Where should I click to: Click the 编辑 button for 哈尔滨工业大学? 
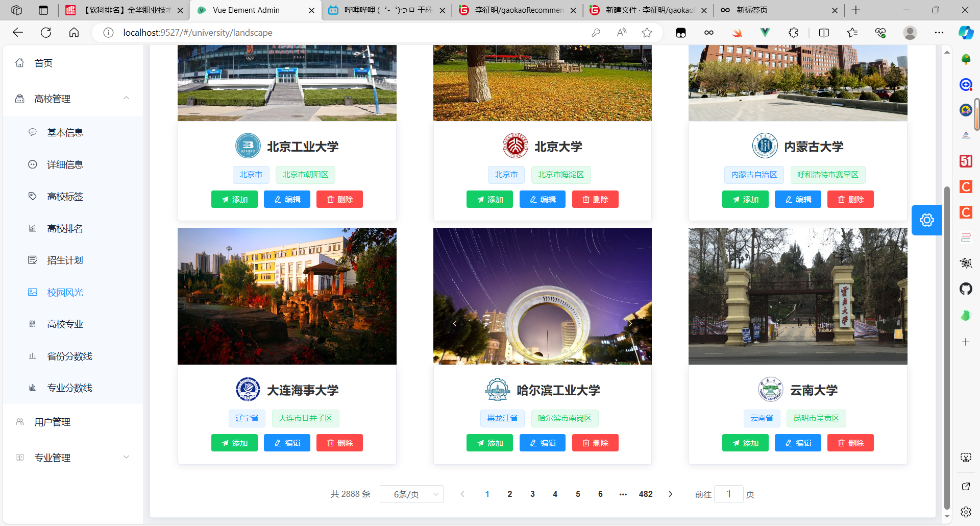pos(543,443)
